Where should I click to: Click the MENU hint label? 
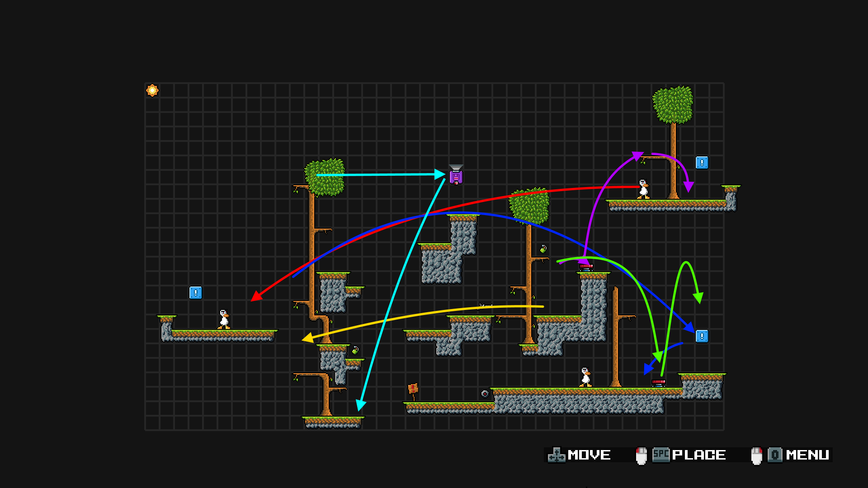(807, 455)
